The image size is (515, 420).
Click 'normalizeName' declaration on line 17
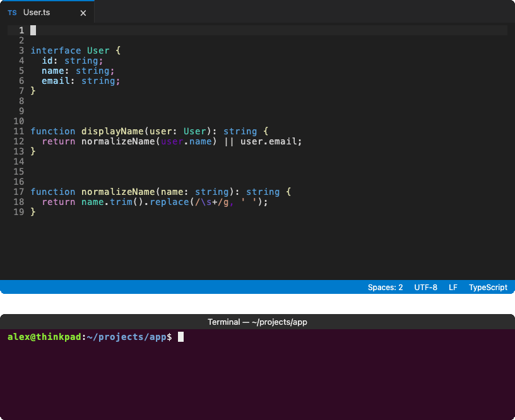(x=118, y=192)
